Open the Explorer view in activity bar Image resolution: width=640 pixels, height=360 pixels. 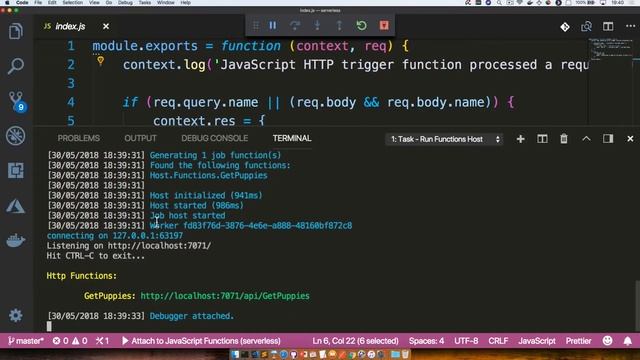coord(16,31)
